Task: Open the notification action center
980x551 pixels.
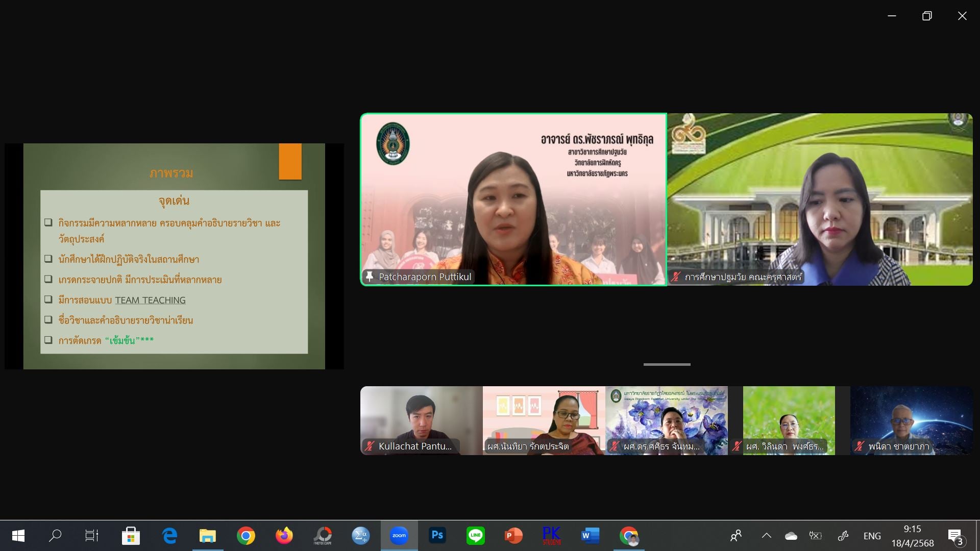Action: [955, 536]
